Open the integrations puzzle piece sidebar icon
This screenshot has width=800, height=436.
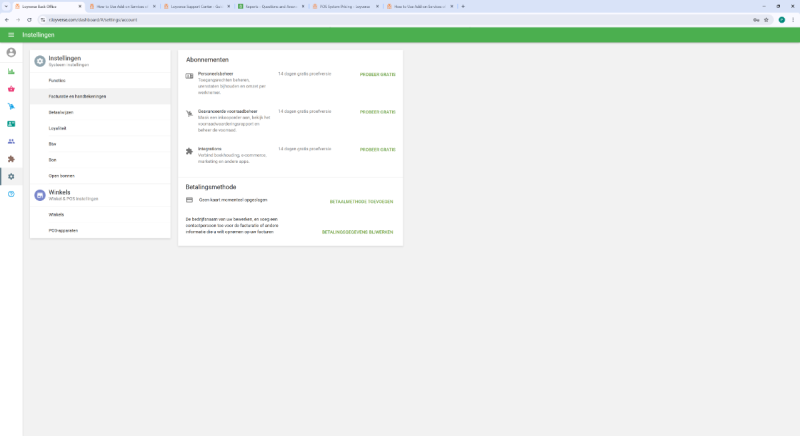click(11, 158)
